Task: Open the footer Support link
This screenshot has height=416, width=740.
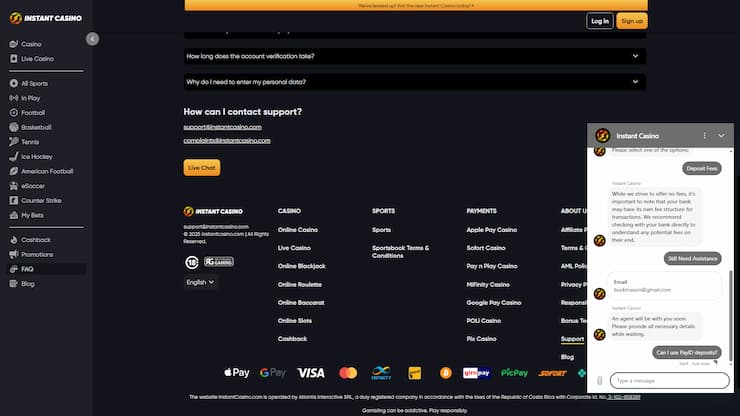Action: click(572, 339)
